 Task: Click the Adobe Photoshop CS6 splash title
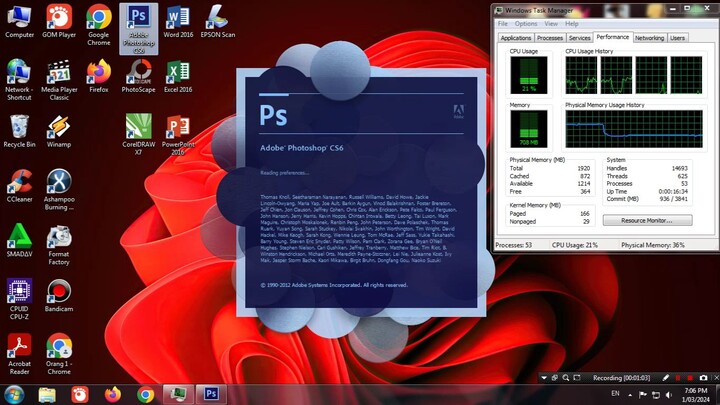302,148
